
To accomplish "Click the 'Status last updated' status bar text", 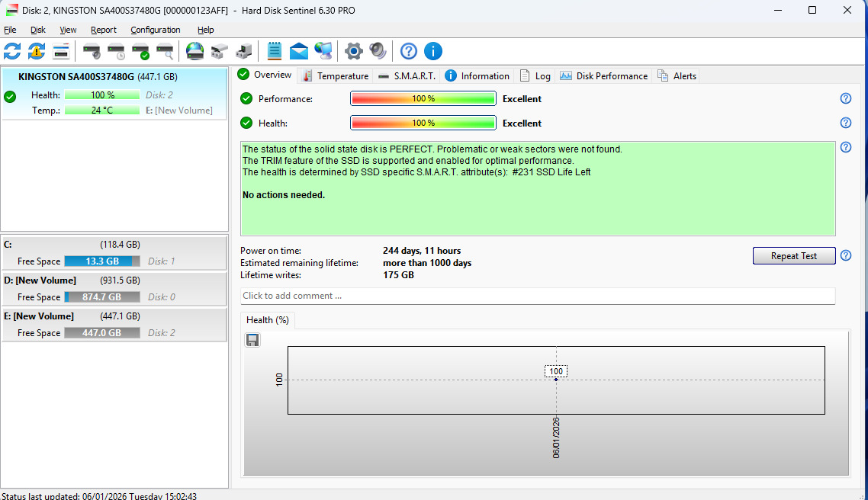I will tap(99, 496).
